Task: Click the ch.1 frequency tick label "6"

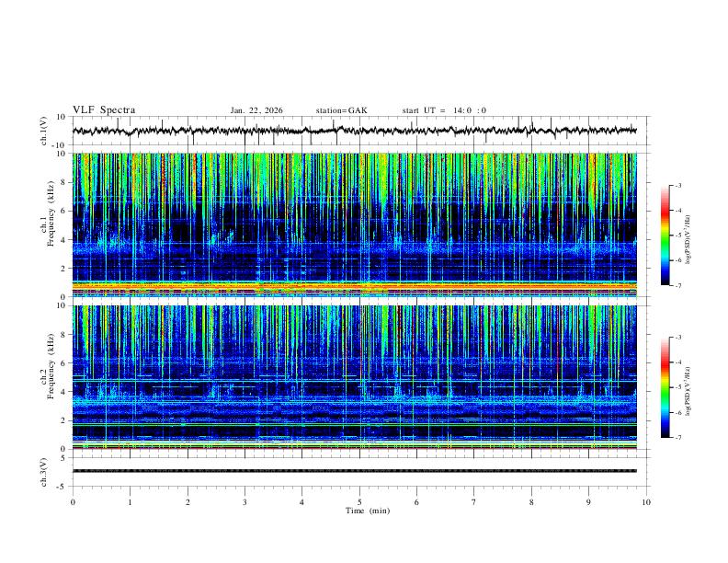Action: click(63, 211)
